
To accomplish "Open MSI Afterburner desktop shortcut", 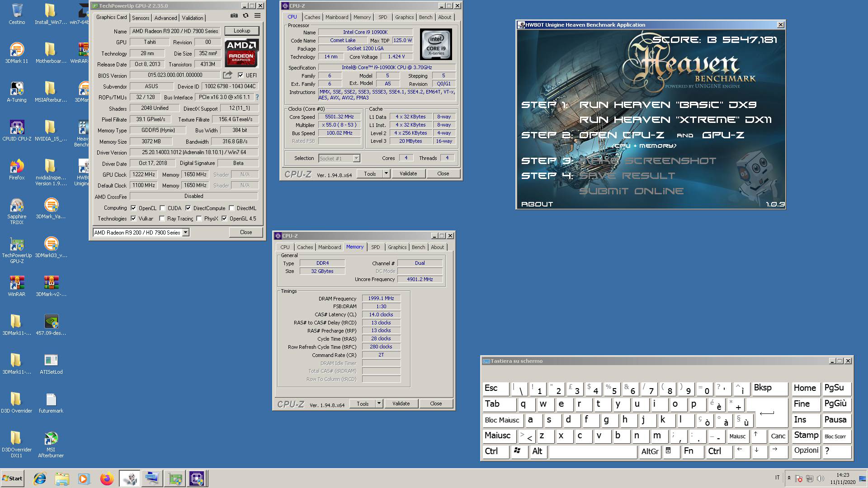I will [51, 445].
